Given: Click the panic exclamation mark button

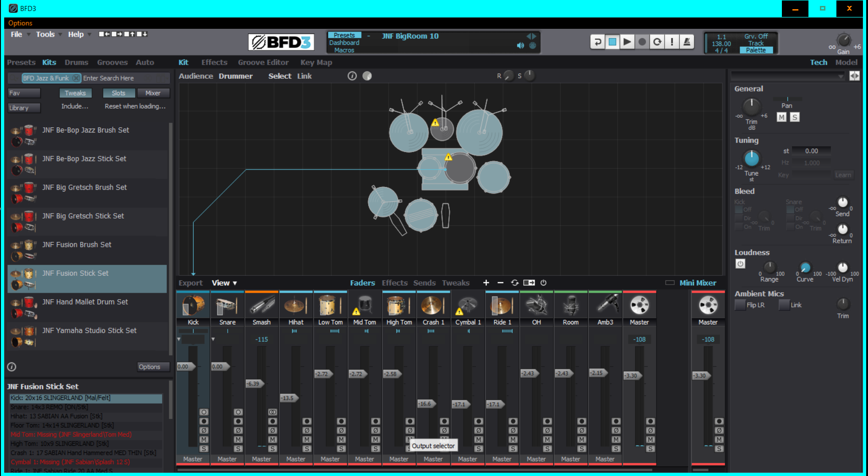Looking at the screenshot, I should pos(672,42).
